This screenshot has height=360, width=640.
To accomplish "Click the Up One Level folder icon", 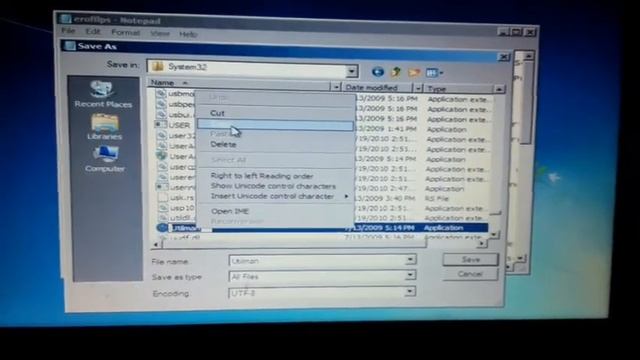I will click(x=395, y=72).
